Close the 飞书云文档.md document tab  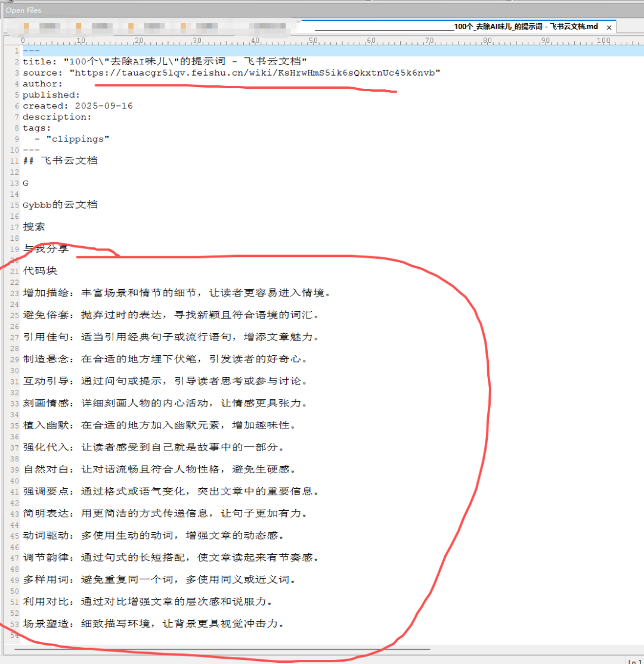pos(609,27)
